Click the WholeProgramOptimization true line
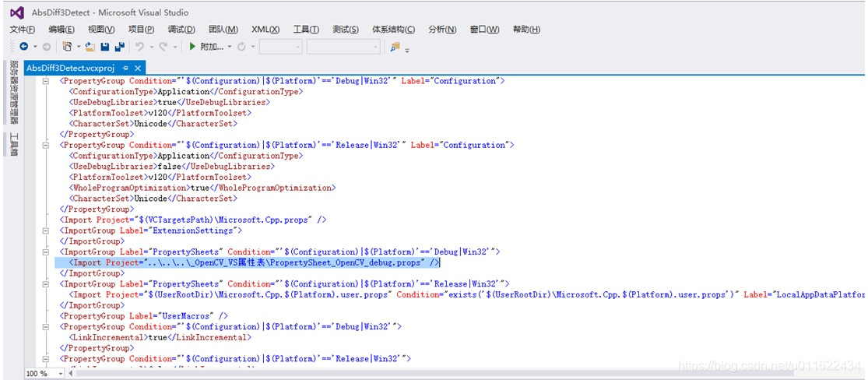 [x=202, y=188]
